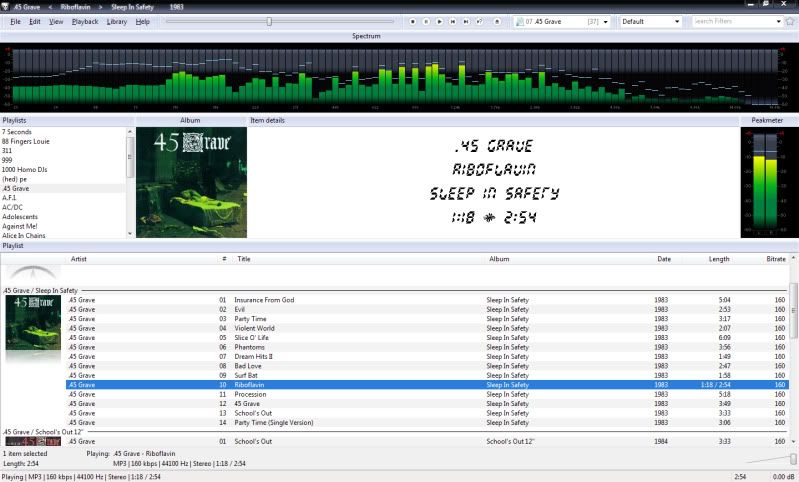The image size is (799, 482).
Task: Click the Spectrum visualizer panel
Action: click(x=400, y=77)
